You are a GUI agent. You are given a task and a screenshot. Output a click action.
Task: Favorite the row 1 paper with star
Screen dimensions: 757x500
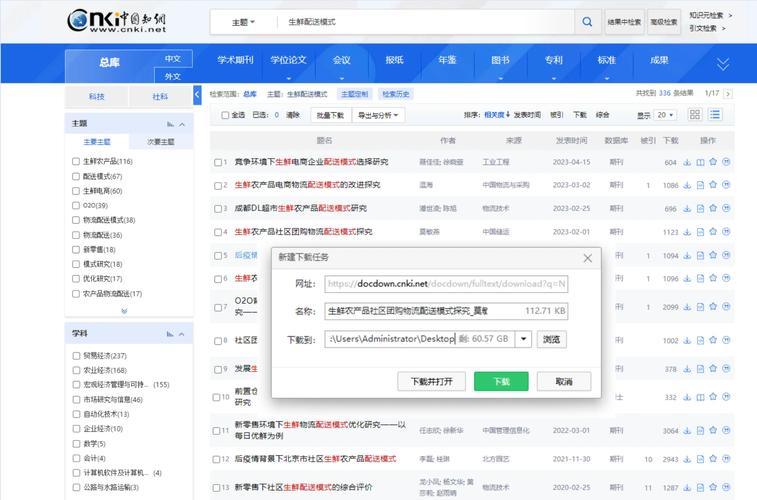713,162
